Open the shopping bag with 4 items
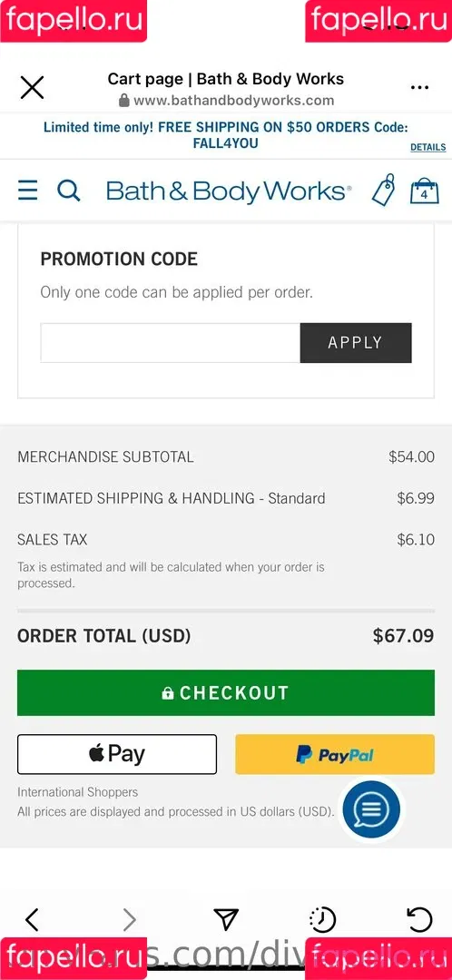Screen dimensions: 452x980 425,191
